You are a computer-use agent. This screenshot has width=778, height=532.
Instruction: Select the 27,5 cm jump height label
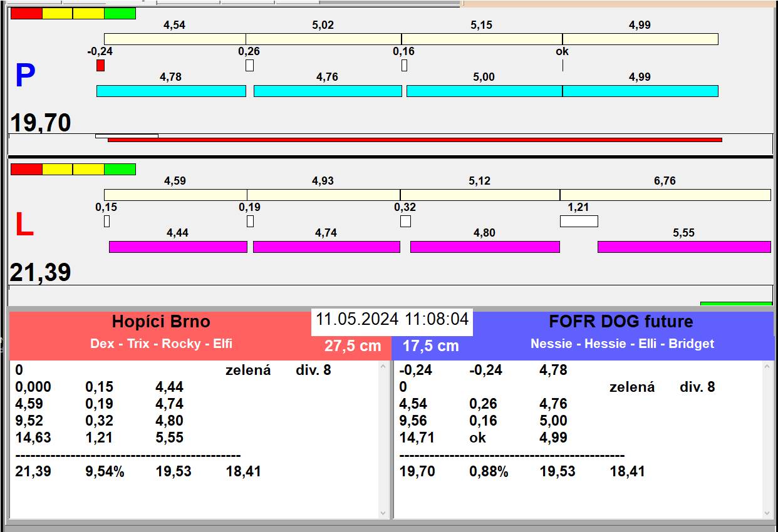[353, 346]
